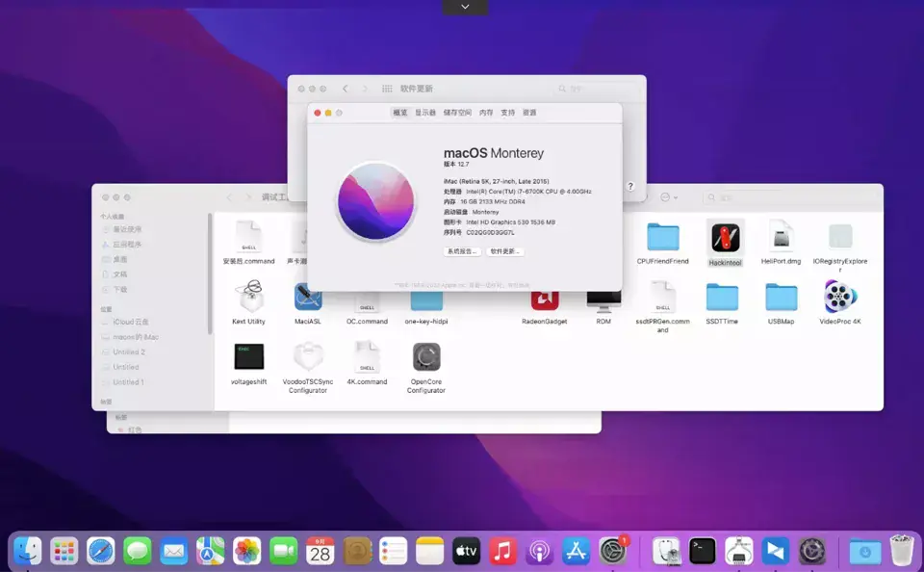The height and width of the screenshot is (572, 924).
Task: Switch to the 内存 tab
Action: (486, 113)
